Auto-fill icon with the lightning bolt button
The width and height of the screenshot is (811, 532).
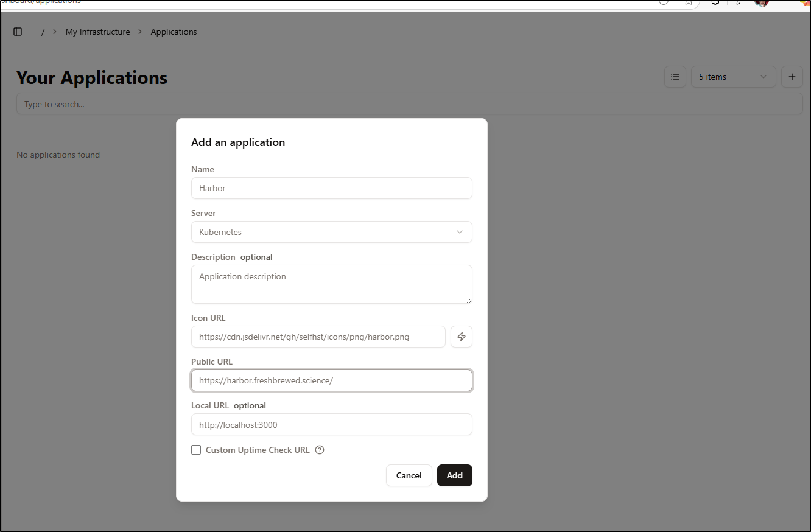pyautogui.click(x=462, y=337)
